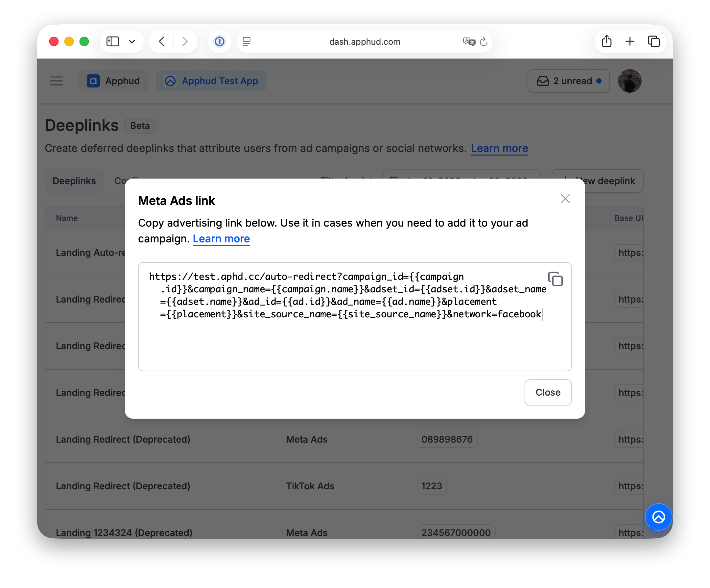Image resolution: width=710 pixels, height=588 pixels.
Task: Click the 234567000000 value cell
Action: (456, 532)
